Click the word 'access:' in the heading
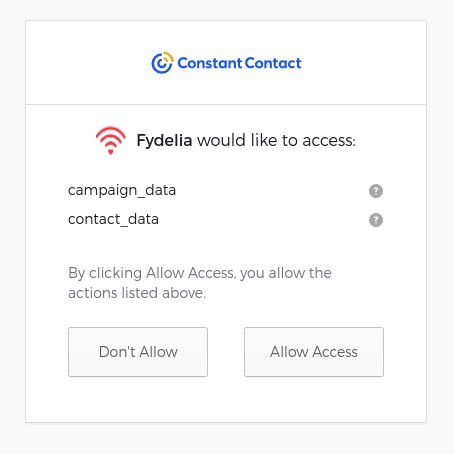The width and height of the screenshot is (454, 454). tap(329, 141)
